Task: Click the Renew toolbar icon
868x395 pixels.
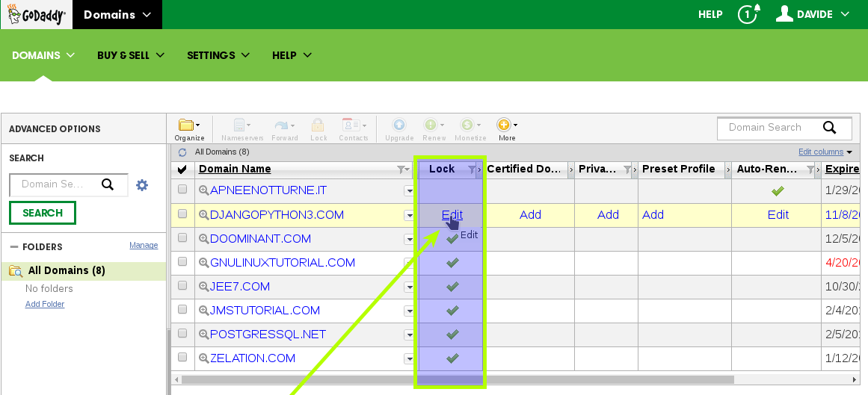Action: click(434, 129)
